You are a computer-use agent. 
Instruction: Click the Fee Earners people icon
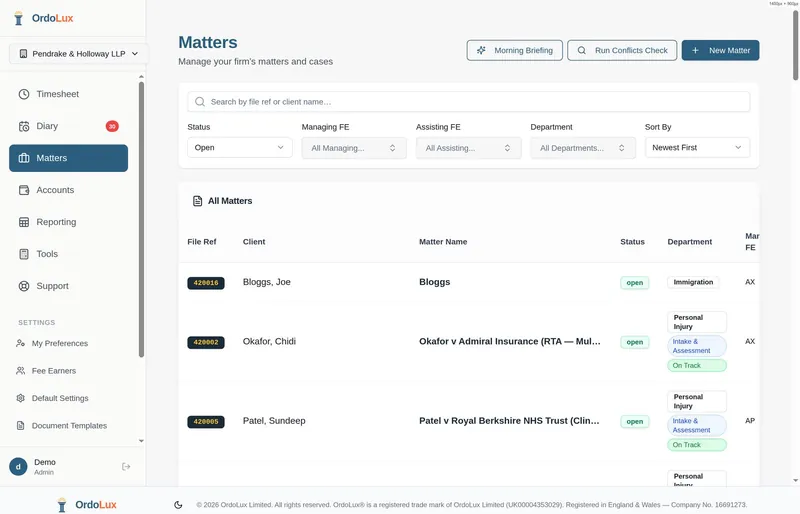[20, 371]
